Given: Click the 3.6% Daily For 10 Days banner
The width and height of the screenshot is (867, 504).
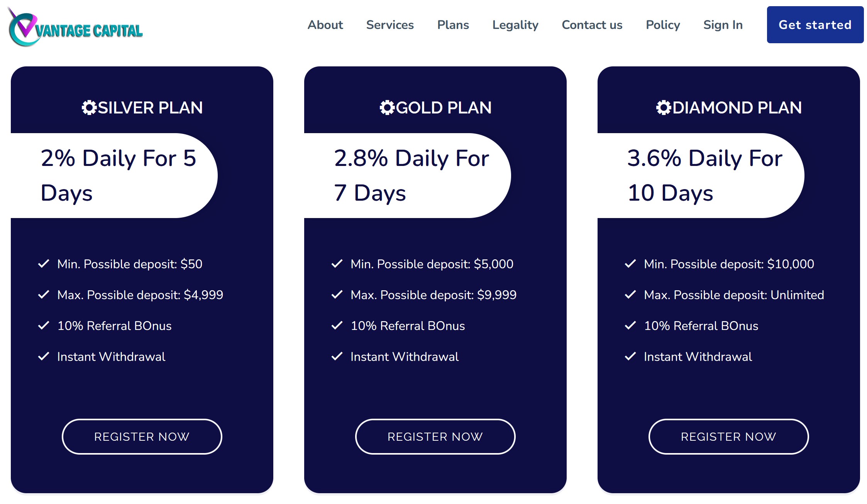Looking at the screenshot, I should (701, 176).
